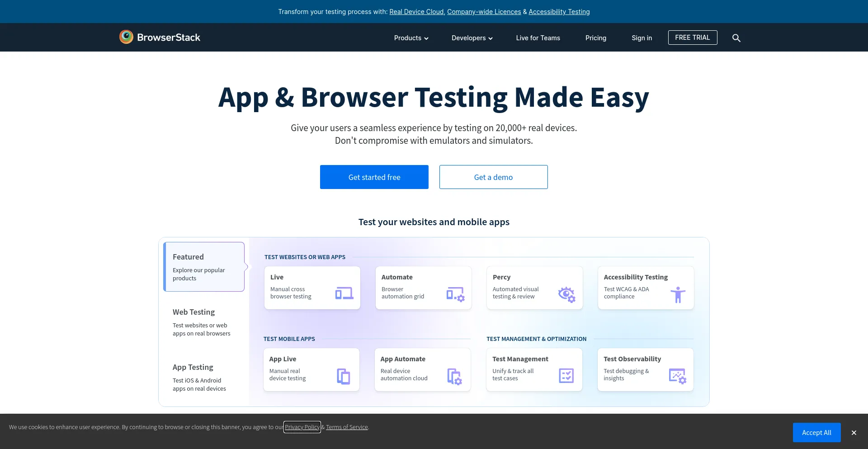Screen dimensions: 868x449
Task: Click the BrowserStack logo
Action: point(160,37)
